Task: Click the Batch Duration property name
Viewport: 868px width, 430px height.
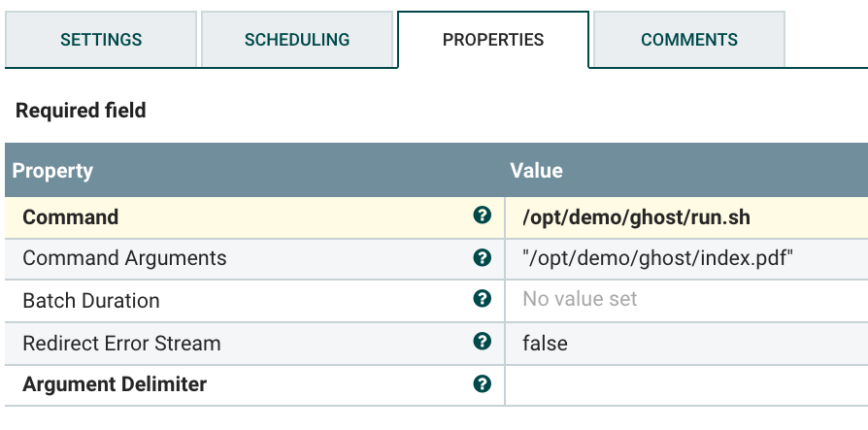Action: (91, 300)
